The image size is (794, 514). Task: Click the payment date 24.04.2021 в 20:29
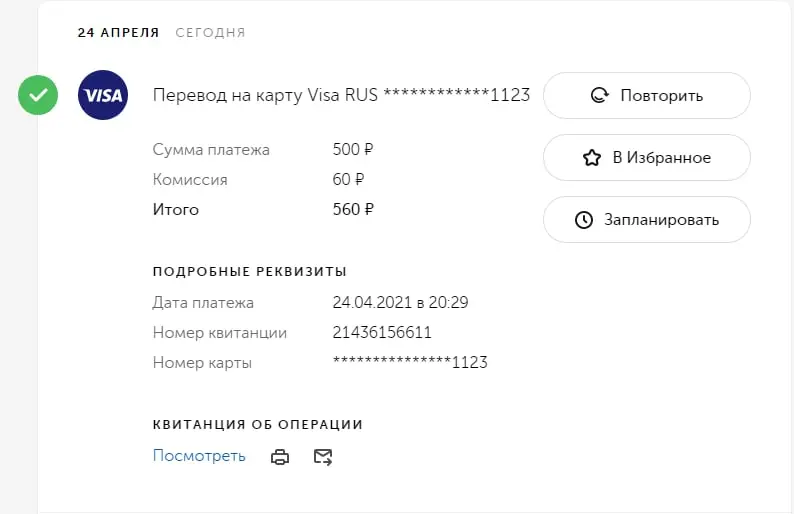[x=400, y=302]
